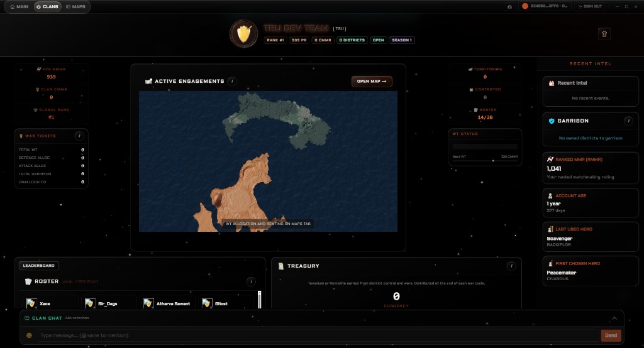Collapse the Clan Chat panel chevron
Image resolution: width=644 pixels, height=348 pixels.
click(x=614, y=318)
